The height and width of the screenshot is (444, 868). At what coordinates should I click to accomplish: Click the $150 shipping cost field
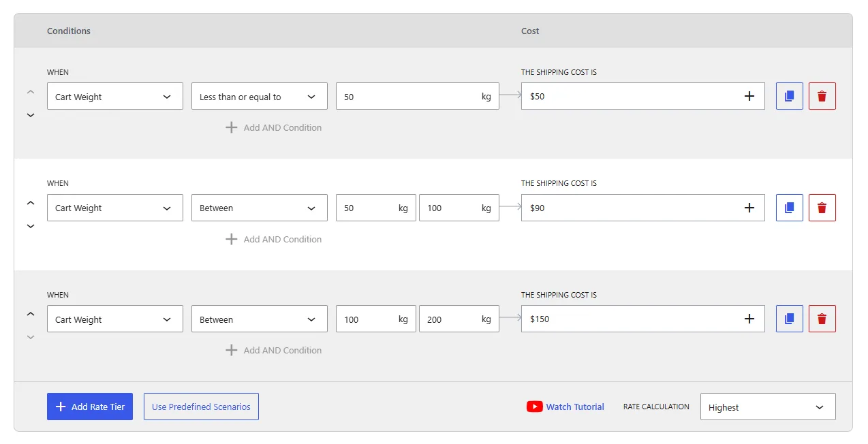pos(643,319)
